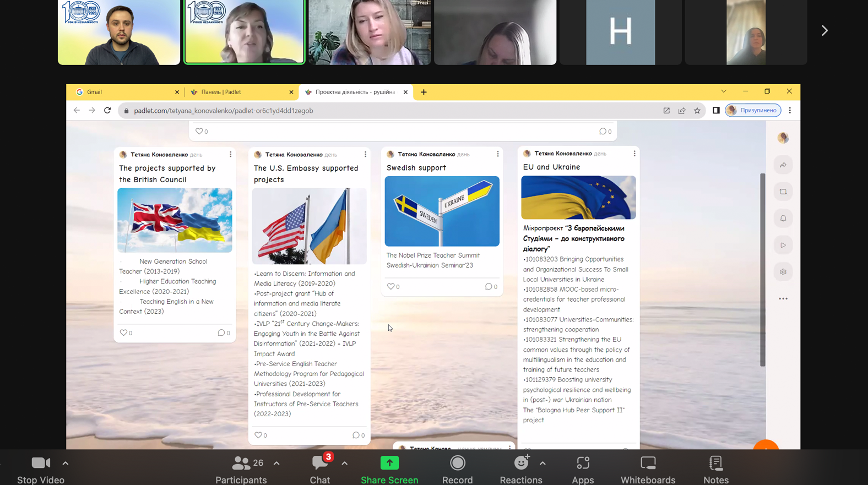Click the Record button icon

[457, 463]
